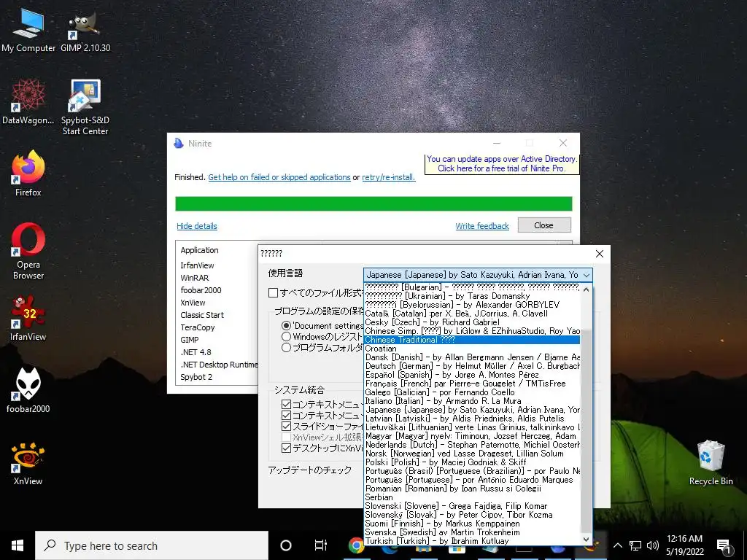Choose Deutsch [German] language option
This screenshot has width=747, height=560.
pos(472,366)
